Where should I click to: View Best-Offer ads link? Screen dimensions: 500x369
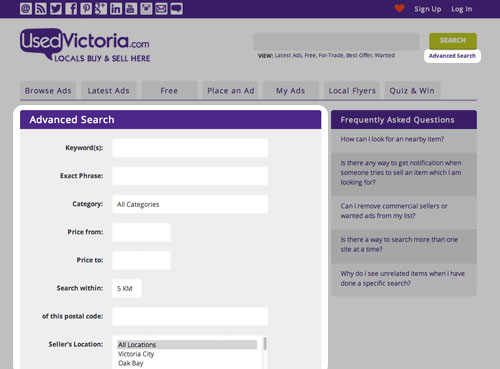click(x=359, y=55)
